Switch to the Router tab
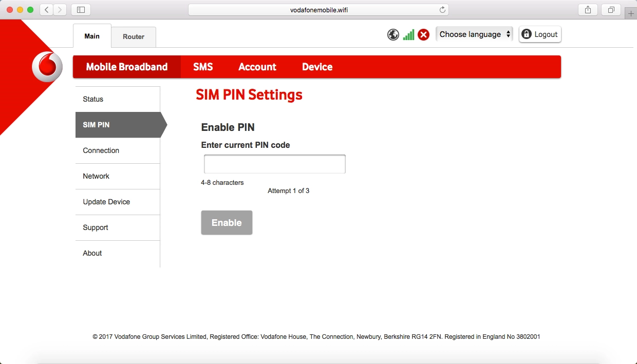Viewport: 637px width, 364px height. click(x=134, y=37)
